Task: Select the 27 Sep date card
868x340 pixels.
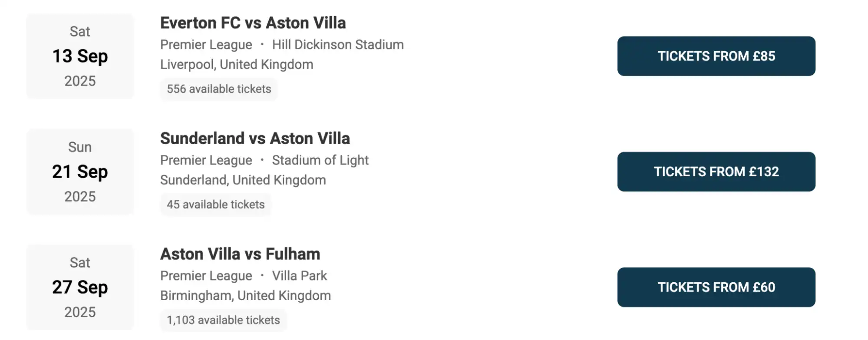Action: [x=80, y=287]
